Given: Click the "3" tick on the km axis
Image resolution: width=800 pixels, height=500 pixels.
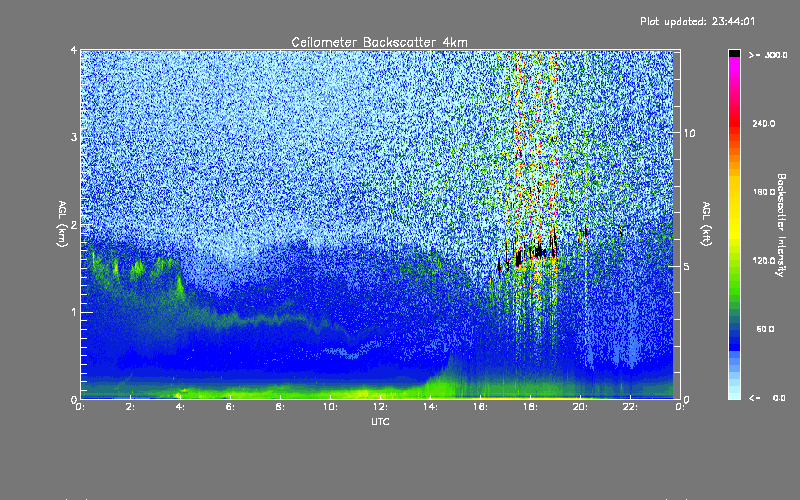Looking at the screenshot, I should (74, 137).
